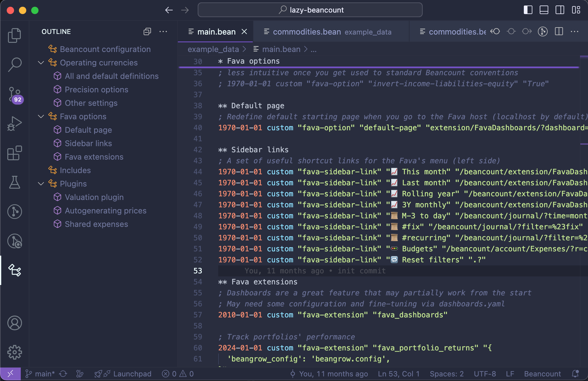
Task: Click blame 'You, 11 months ago' status
Action: (329, 374)
